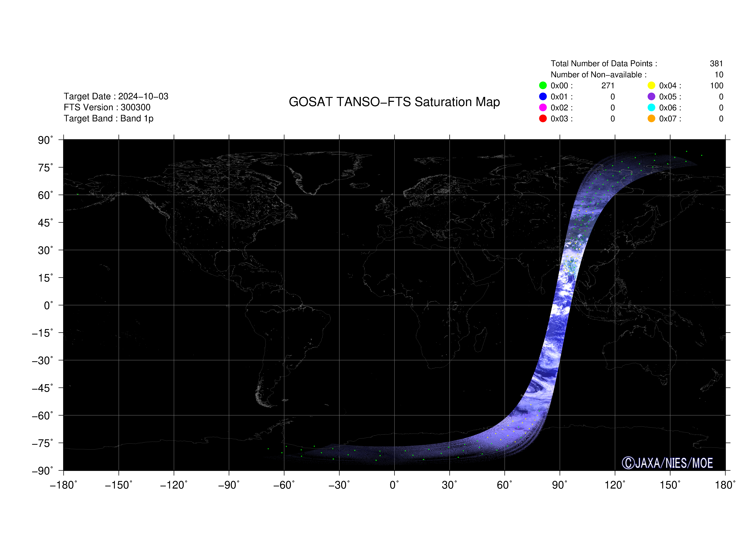Click the -90° longitude axis label
756x534 pixels.
[229, 485]
